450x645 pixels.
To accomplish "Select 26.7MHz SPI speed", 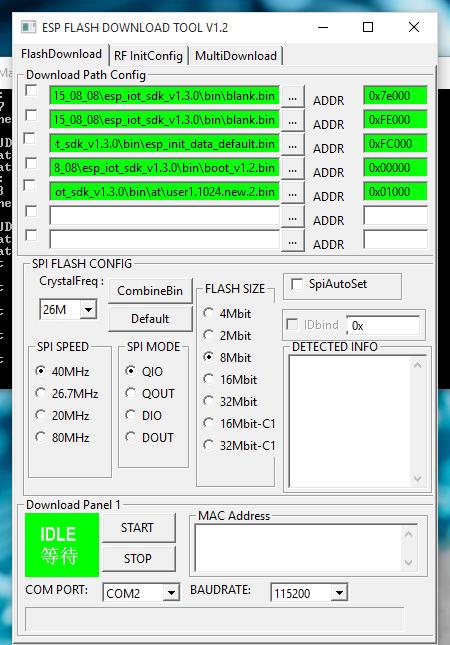I will tap(40, 393).
